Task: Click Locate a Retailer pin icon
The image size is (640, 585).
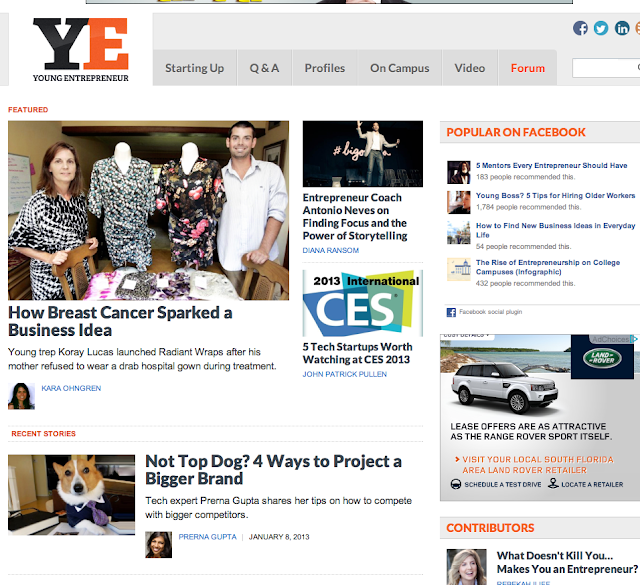Action: (x=553, y=483)
